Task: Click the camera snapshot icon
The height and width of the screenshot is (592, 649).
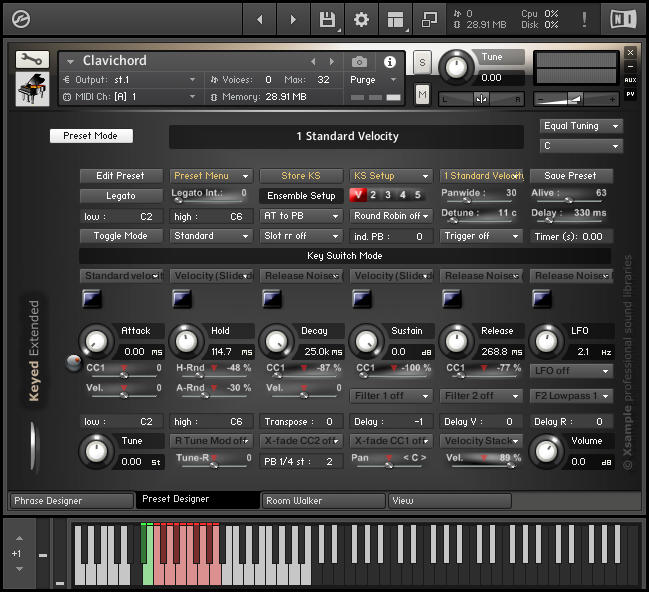Action: (x=359, y=62)
